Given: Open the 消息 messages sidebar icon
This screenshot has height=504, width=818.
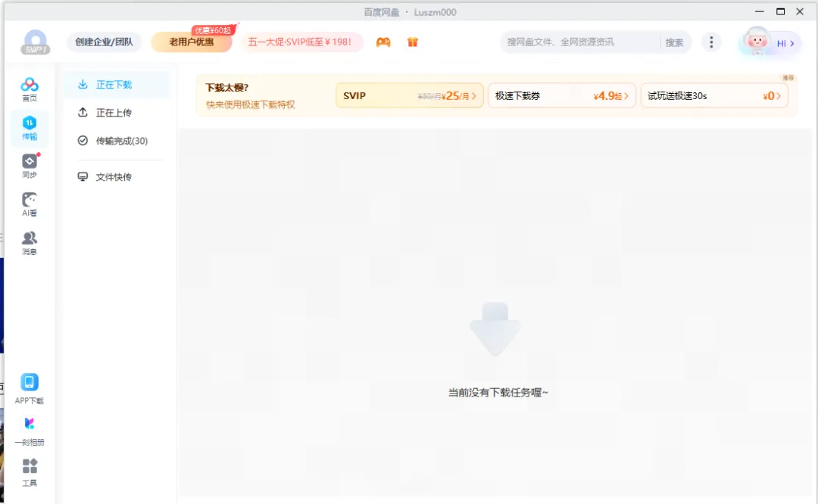Looking at the screenshot, I should 30,243.
